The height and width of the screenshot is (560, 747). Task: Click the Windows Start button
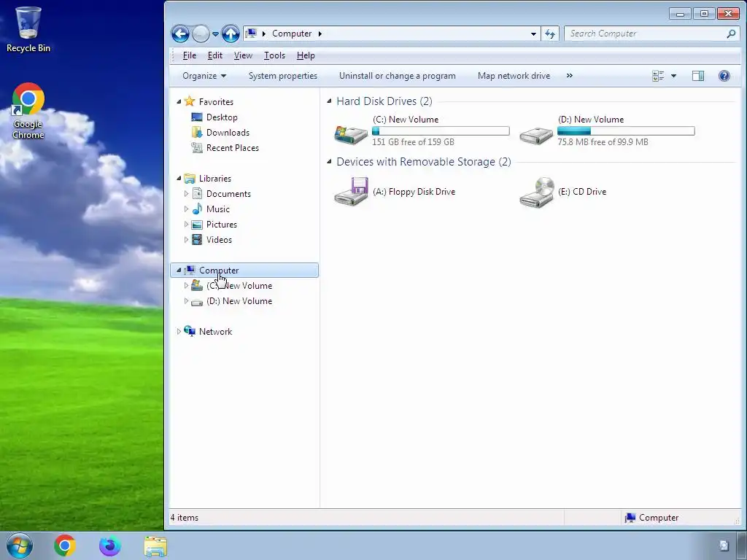(20, 545)
